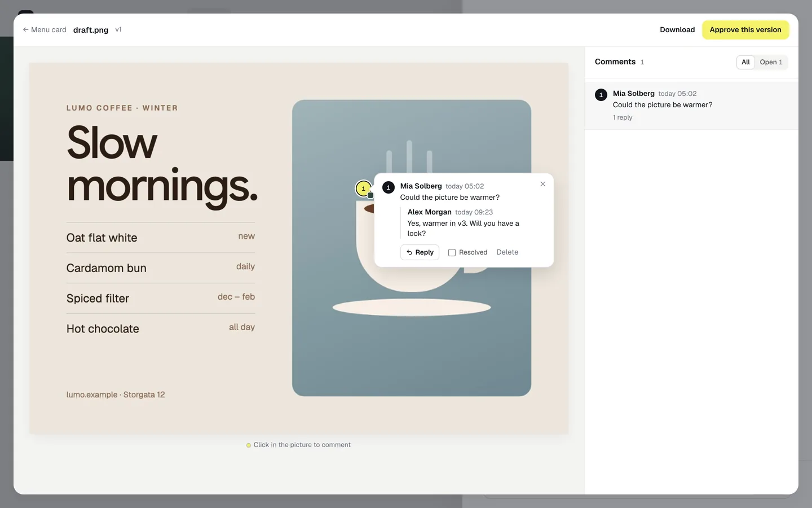Click Alex Morgan's reply text
Viewport: 812px width, 508px height.
coord(464,228)
